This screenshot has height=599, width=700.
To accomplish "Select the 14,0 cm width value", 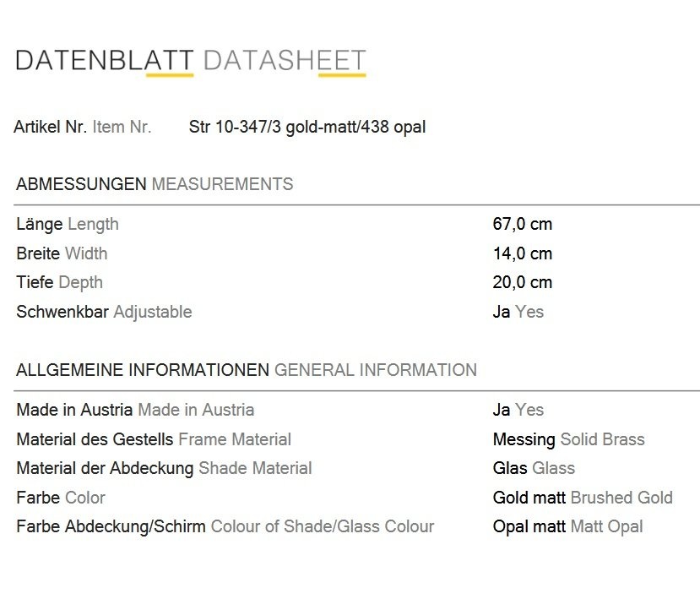I will tap(523, 253).
